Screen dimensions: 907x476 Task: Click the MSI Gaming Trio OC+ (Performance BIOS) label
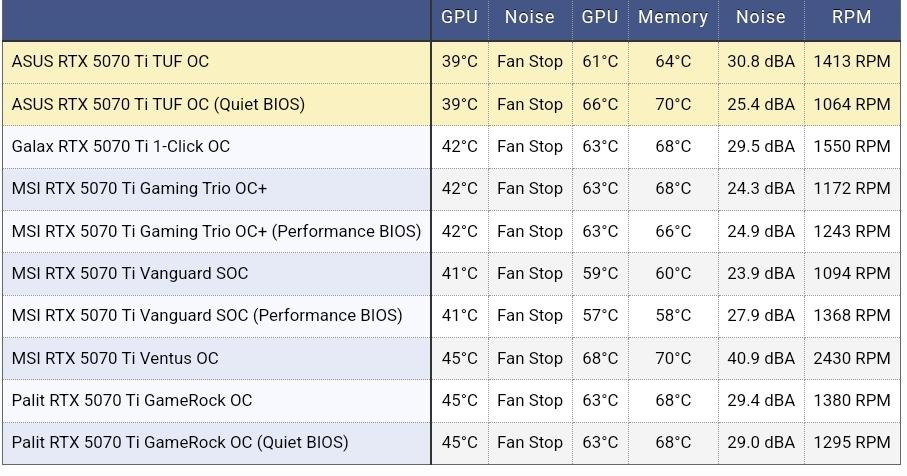216,231
